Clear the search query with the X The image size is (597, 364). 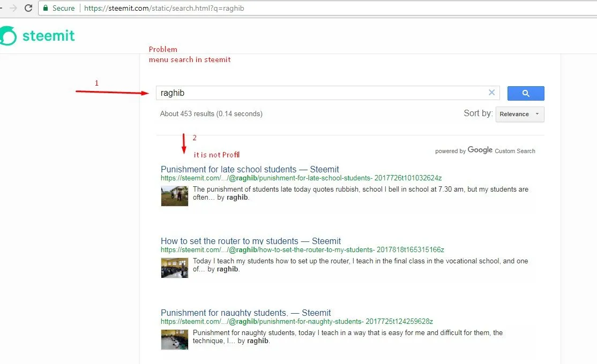click(x=491, y=93)
